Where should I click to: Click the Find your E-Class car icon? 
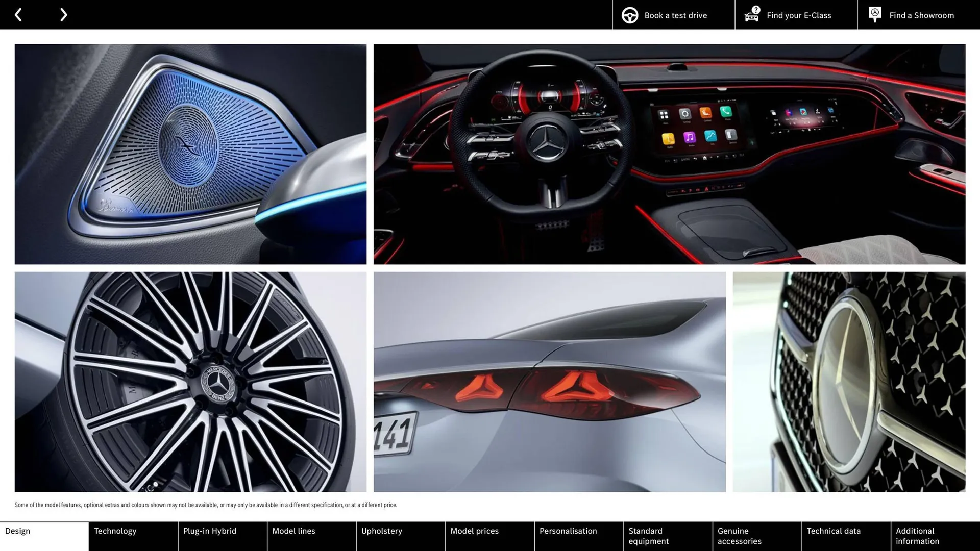pos(751,14)
